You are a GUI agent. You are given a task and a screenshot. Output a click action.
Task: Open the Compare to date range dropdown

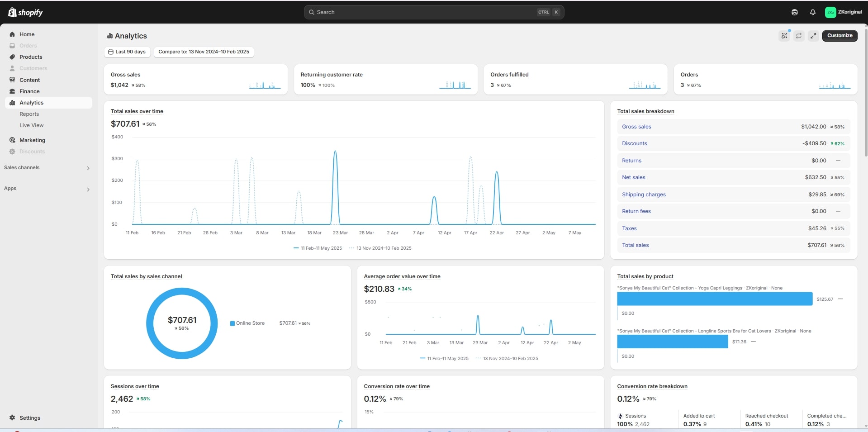point(204,52)
